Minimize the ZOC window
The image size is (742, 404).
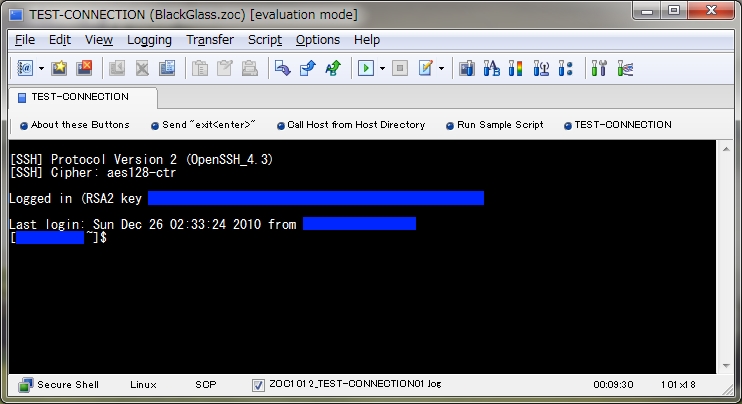click(646, 10)
